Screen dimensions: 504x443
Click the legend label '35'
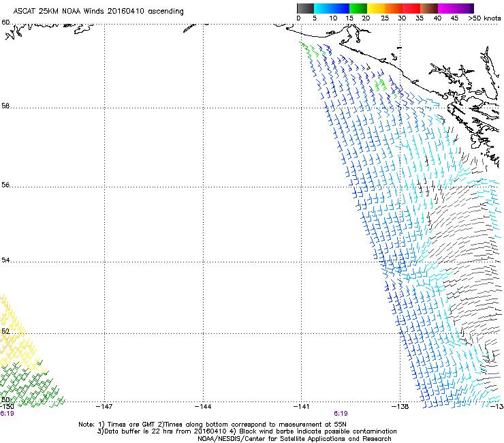point(420,18)
